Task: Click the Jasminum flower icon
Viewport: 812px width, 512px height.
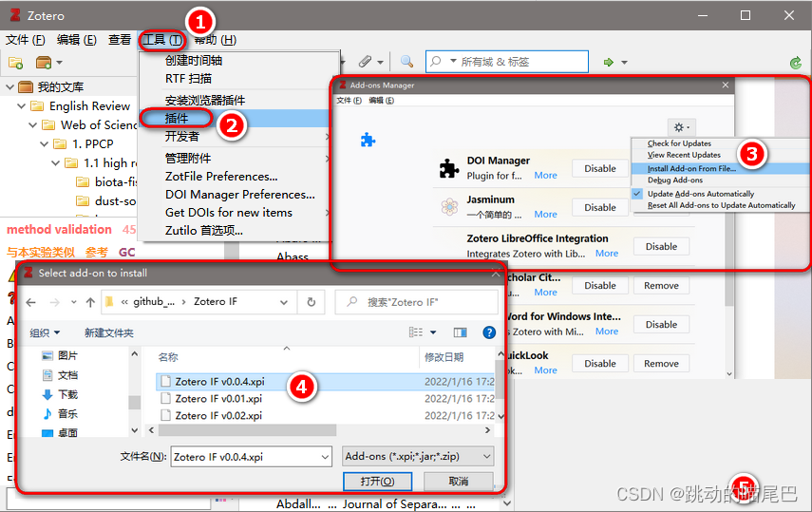Action: pos(449,207)
